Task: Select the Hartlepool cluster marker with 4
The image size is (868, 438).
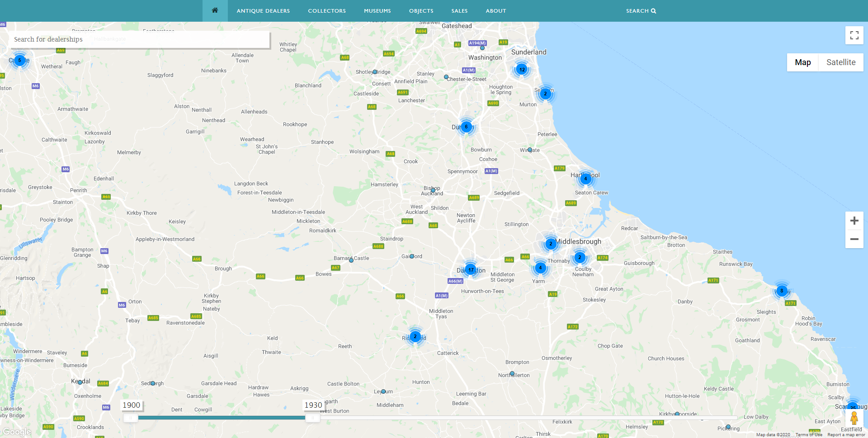Action: point(585,179)
